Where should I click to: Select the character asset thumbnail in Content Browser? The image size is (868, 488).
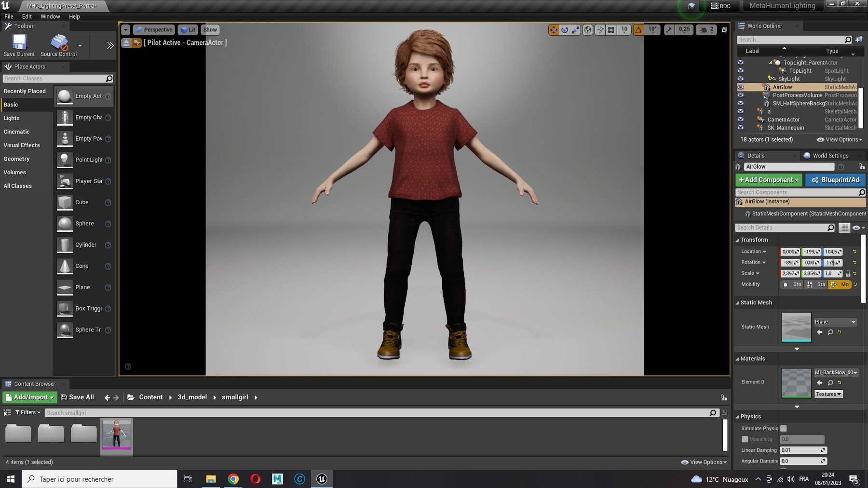116,435
